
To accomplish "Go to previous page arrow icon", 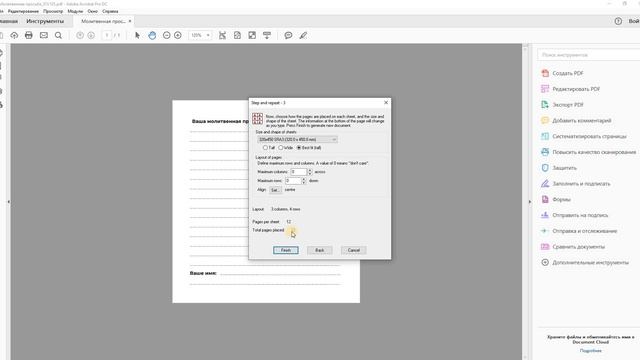I will pos(80,36).
